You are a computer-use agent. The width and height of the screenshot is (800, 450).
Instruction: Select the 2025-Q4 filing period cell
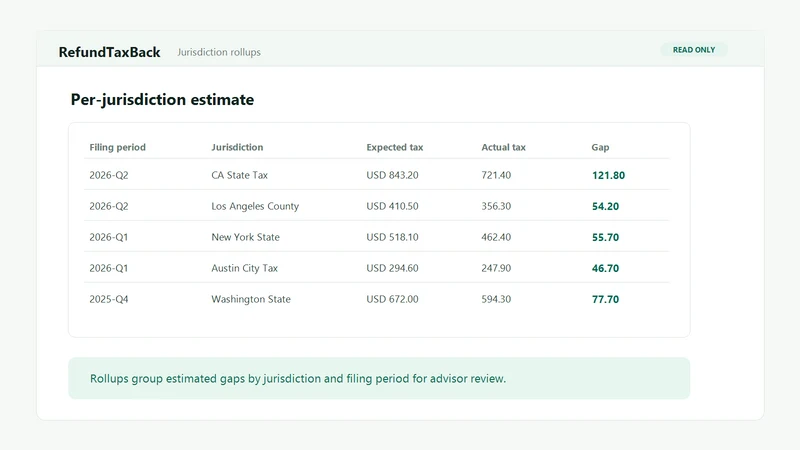tap(109, 299)
